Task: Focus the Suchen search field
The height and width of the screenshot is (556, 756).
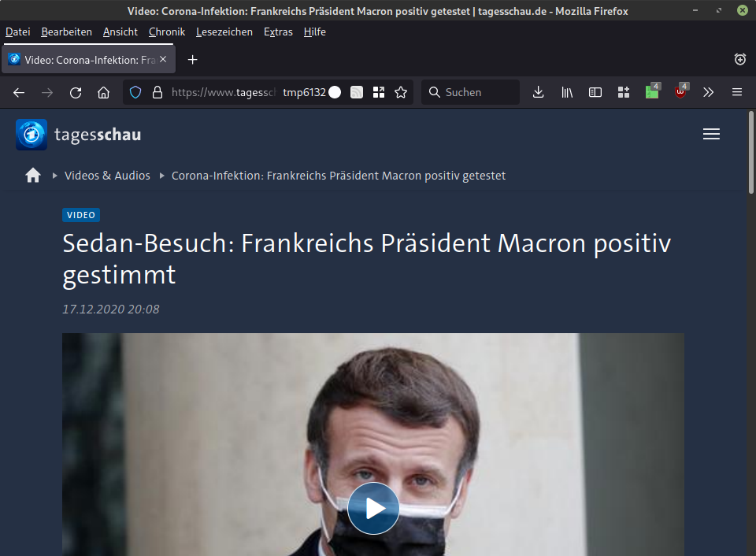Action: coord(471,92)
